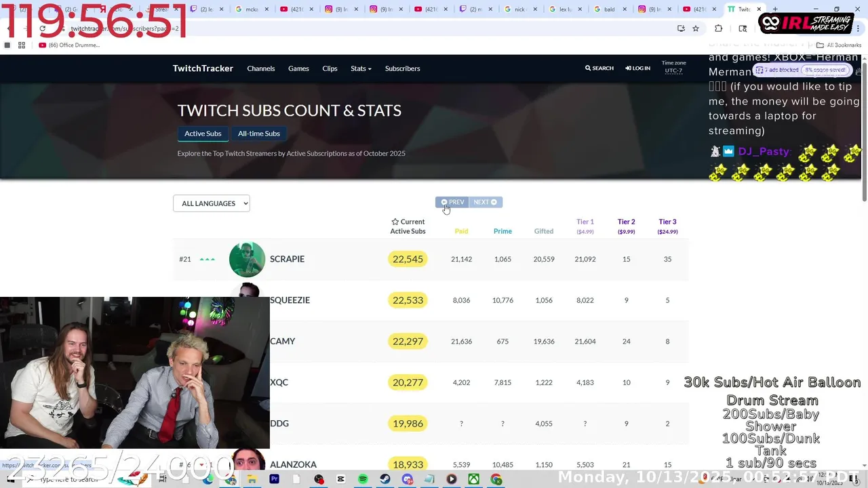Go to the next page with NEXT
The height and width of the screenshot is (488, 868).
[x=486, y=202]
